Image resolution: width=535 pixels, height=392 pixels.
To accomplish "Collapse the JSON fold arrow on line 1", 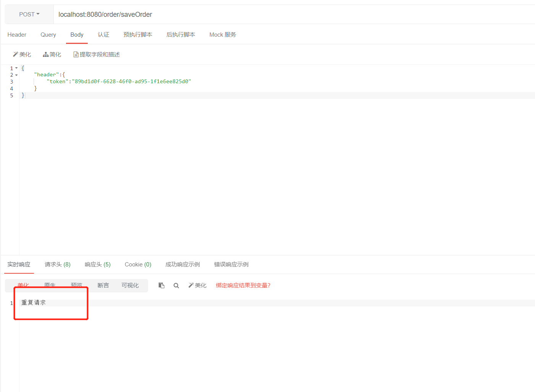I will [x=16, y=68].
